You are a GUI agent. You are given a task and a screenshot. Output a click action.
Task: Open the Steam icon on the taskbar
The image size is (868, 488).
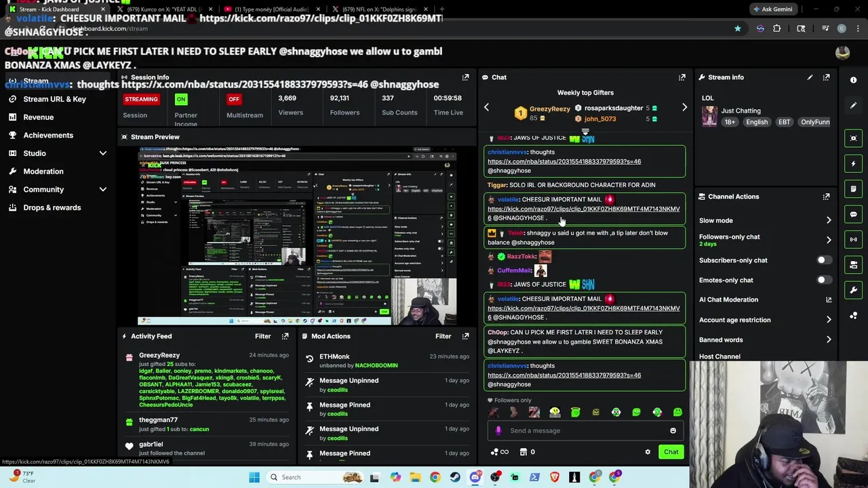455,477
